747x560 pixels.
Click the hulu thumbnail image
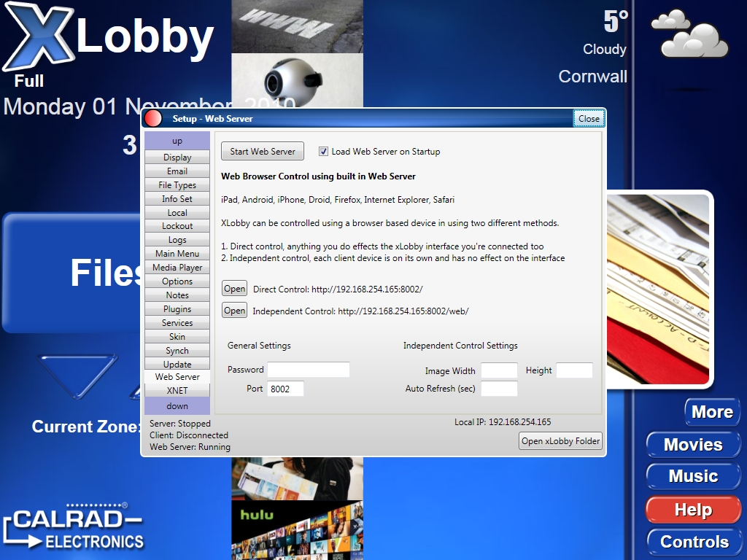[298, 530]
